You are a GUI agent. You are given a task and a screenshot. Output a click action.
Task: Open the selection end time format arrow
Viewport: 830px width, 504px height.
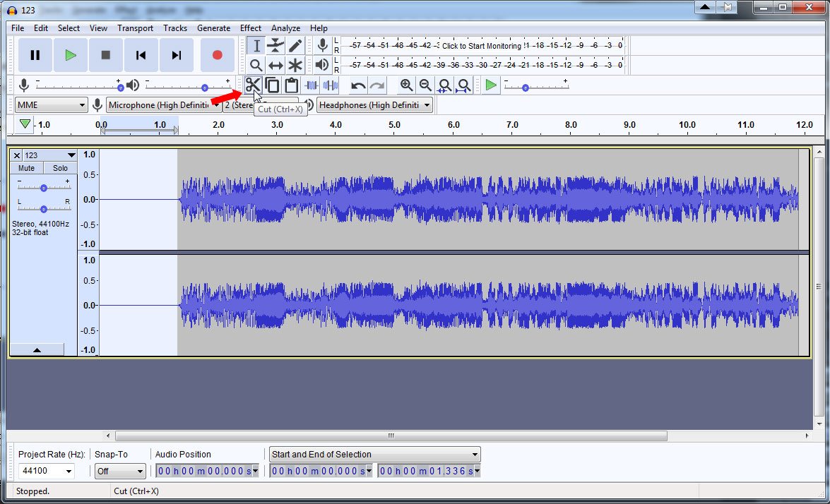coord(478,471)
